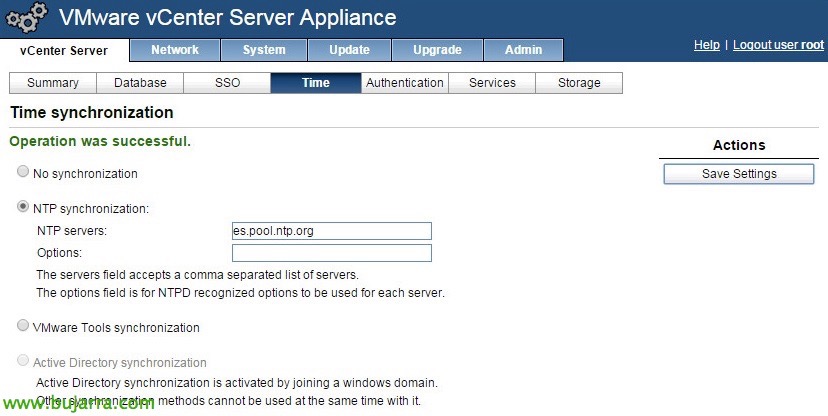This screenshot has height=416, width=828.
Task: Open the vCenter Server tab
Action: (64, 51)
